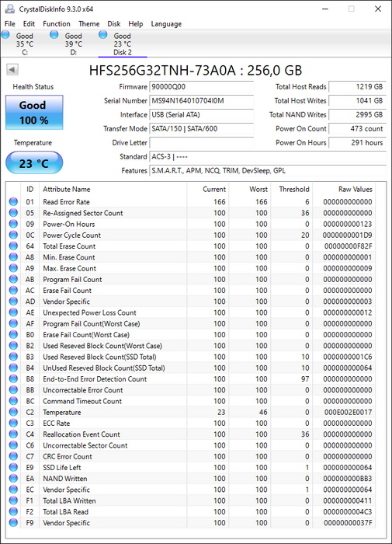Image resolution: width=392 pixels, height=544 pixels.
Task: Click the Firmware value field
Action: tap(201, 87)
